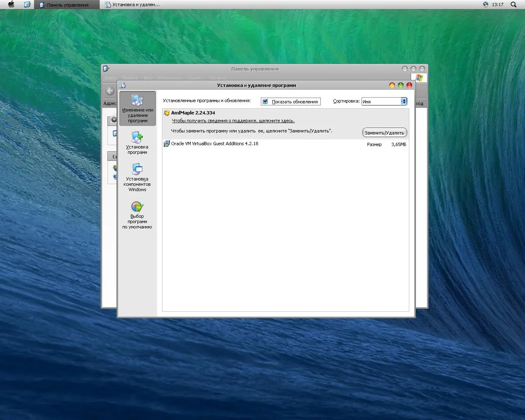The height and width of the screenshot is (420, 525).
Task: Open Windows components setup (Установка компонентов Windows)
Action: click(137, 178)
